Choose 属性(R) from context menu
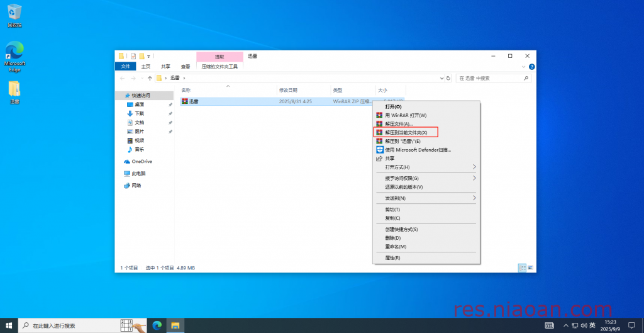Image resolution: width=644 pixels, height=333 pixels. click(x=426, y=257)
